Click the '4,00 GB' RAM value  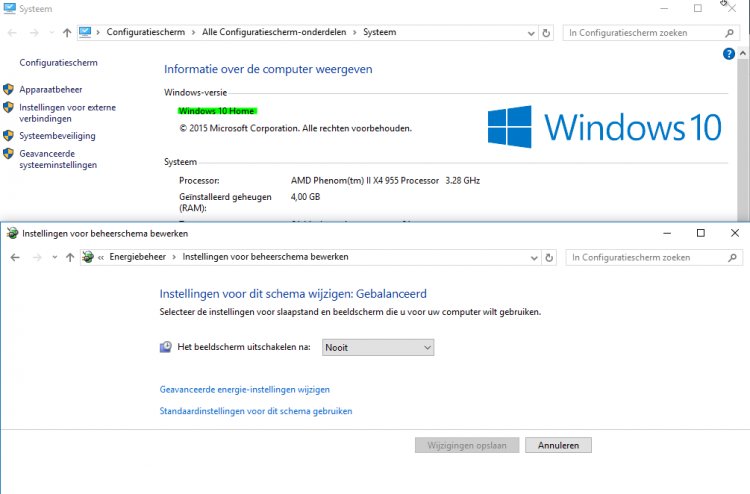pyautogui.click(x=305, y=197)
